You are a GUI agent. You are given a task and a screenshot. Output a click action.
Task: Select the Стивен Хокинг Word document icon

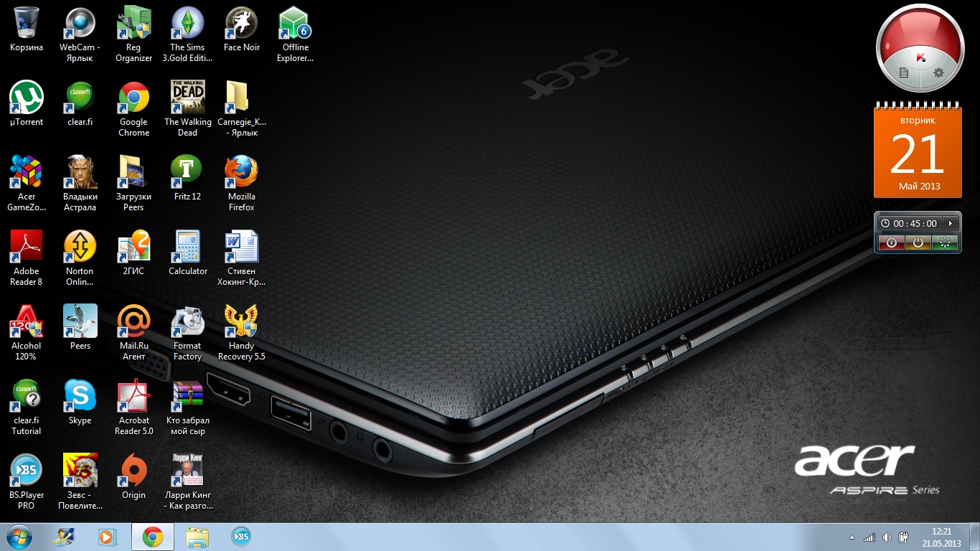point(242,258)
